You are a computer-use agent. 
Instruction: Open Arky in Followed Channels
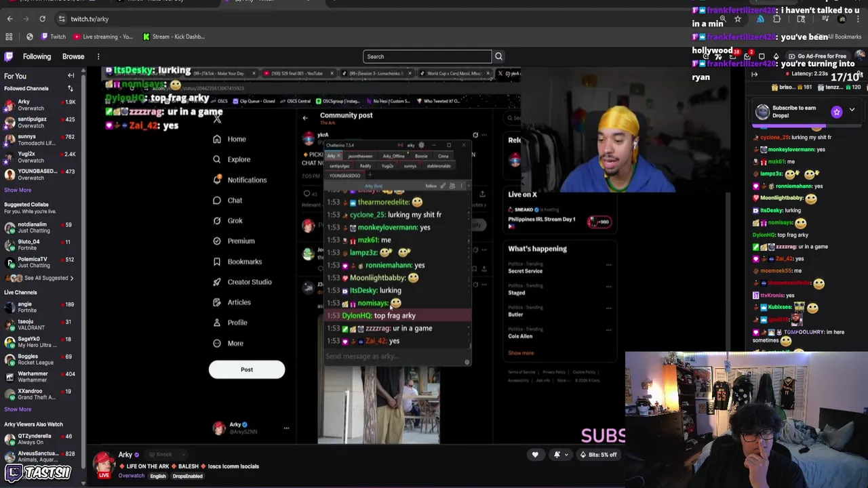click(41, 105)
